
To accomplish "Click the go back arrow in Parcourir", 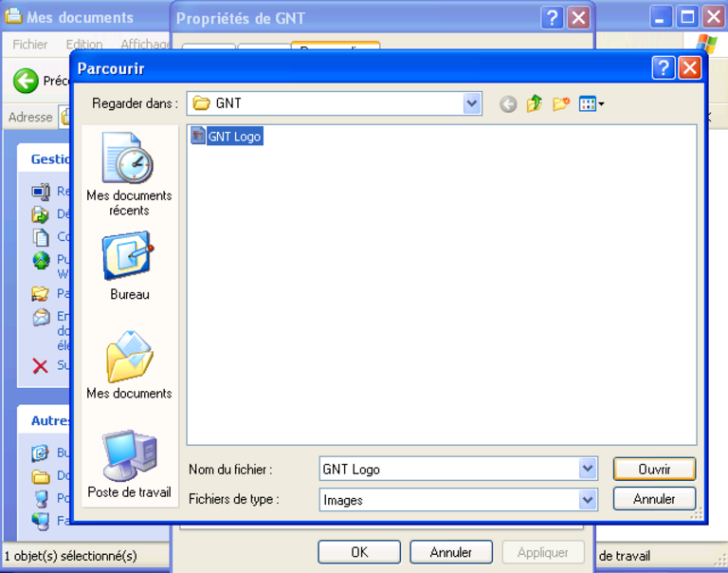I will (x=508, y=103).
